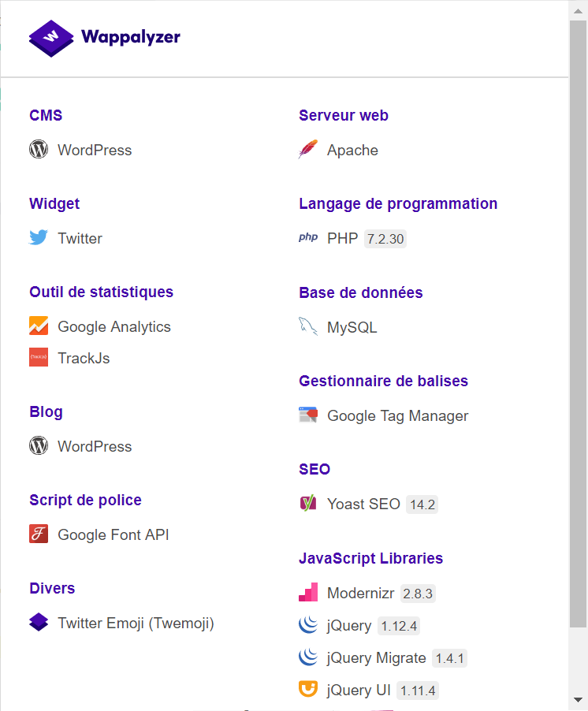The height and width of the screenshot is (711, 588).
Task: Click the PHP logo icon
Action: pyautogui.click(x=308, y=238)
